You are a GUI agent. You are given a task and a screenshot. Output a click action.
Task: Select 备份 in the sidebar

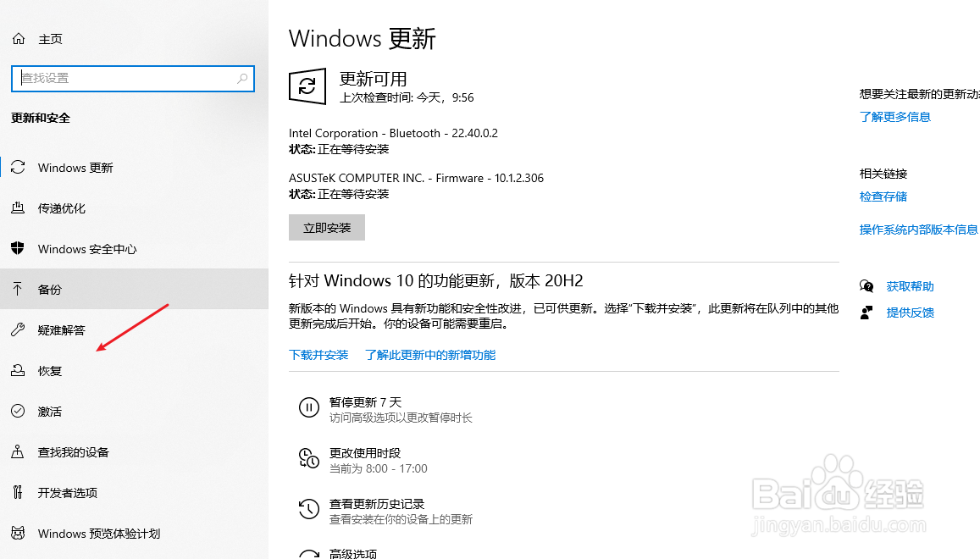(x=134, y=290)
